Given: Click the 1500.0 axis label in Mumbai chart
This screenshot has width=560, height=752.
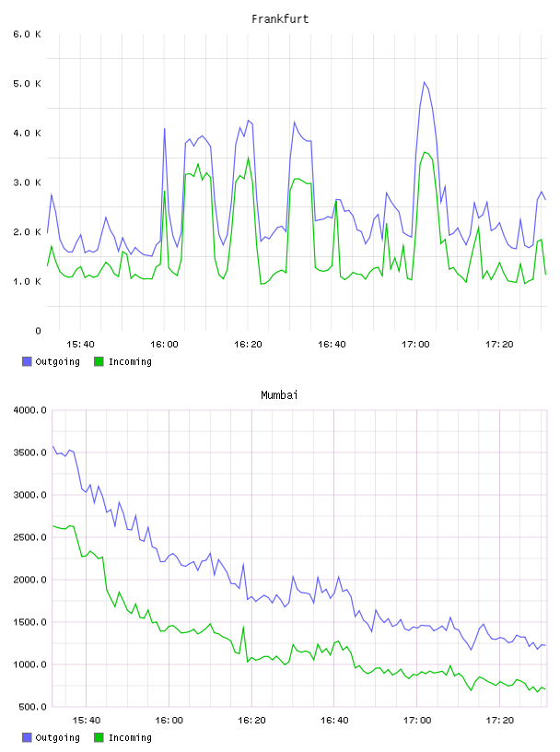Looking at the screenshot, I should (x=30, y=622).
